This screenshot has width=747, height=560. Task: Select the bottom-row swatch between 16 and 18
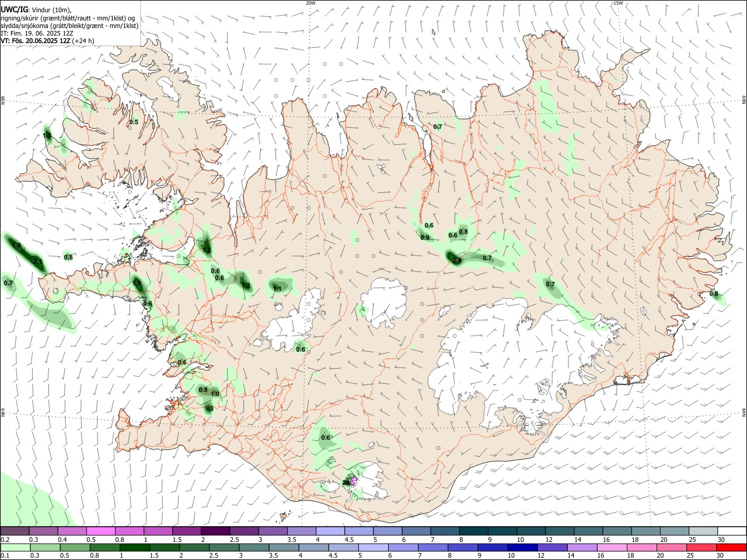pyautogui.click(x=612, y=548)
